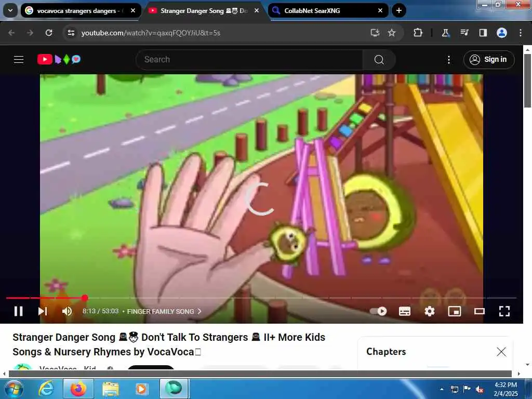Open File Explorer from taskbar

coord(111,389)
